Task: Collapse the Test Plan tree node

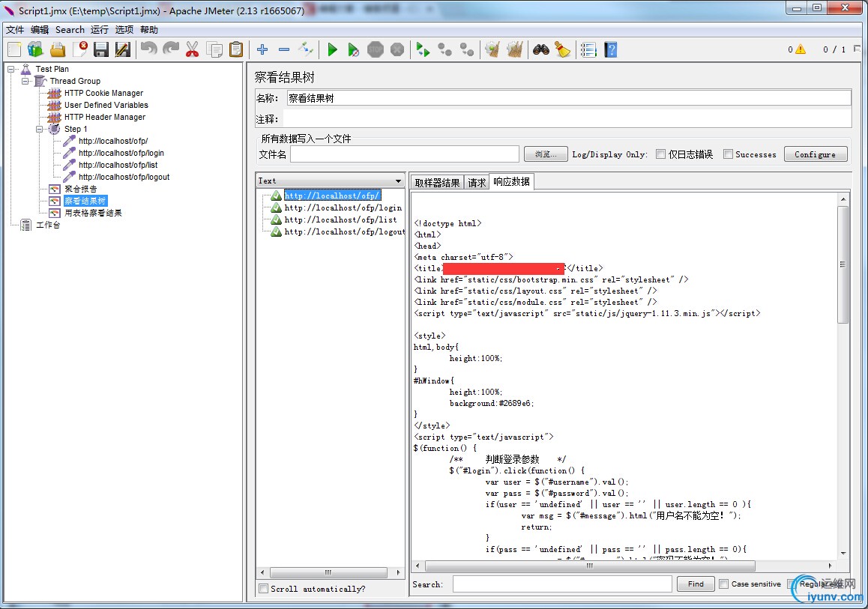Action: (10, 69)
